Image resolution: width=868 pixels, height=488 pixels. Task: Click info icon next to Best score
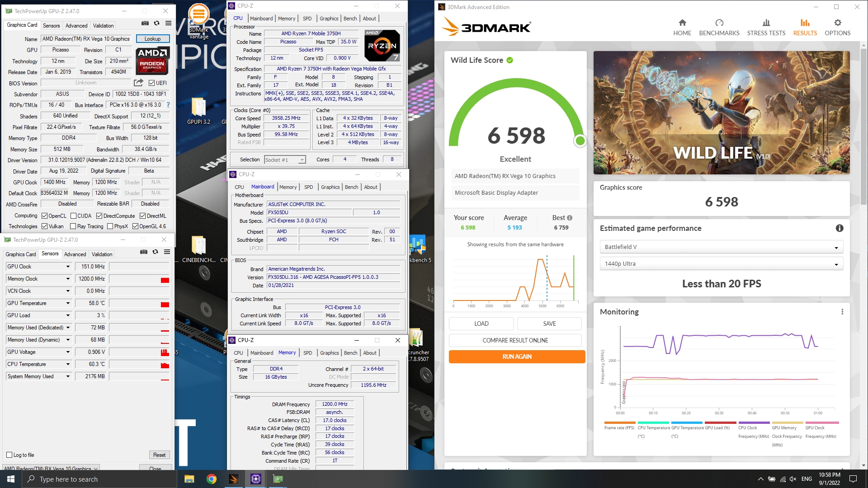coord(570,218)
